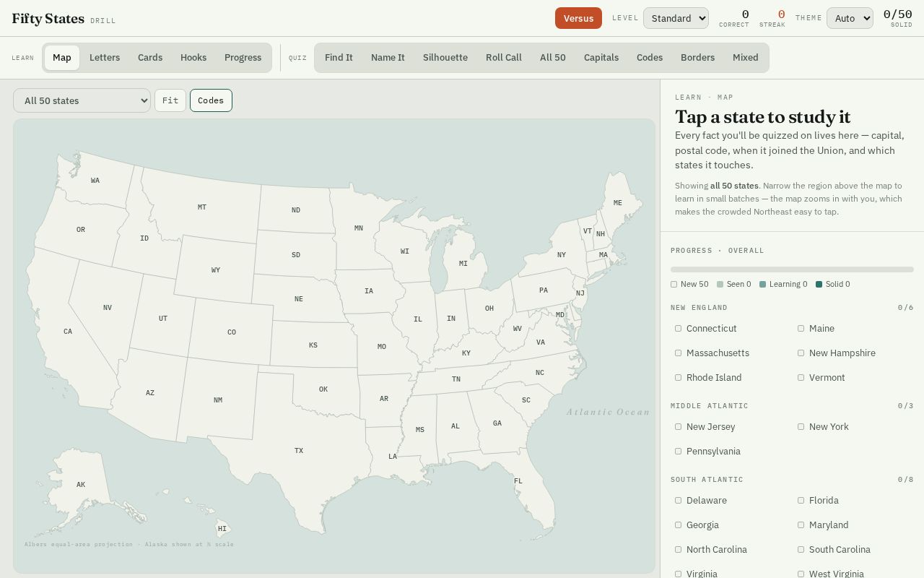Select the Roll Call quiz
924x578 pixels.
coord(504,58)
